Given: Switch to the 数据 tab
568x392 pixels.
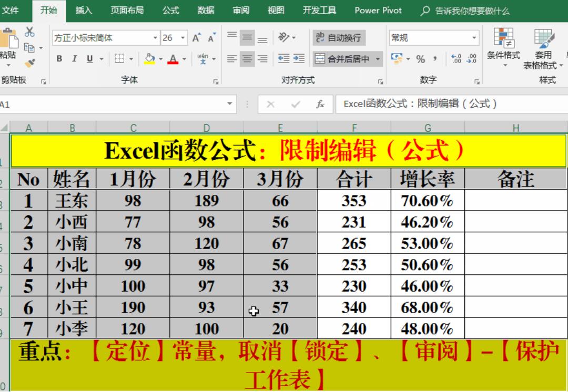Looking at the screenshot, I should click(206, 10).
